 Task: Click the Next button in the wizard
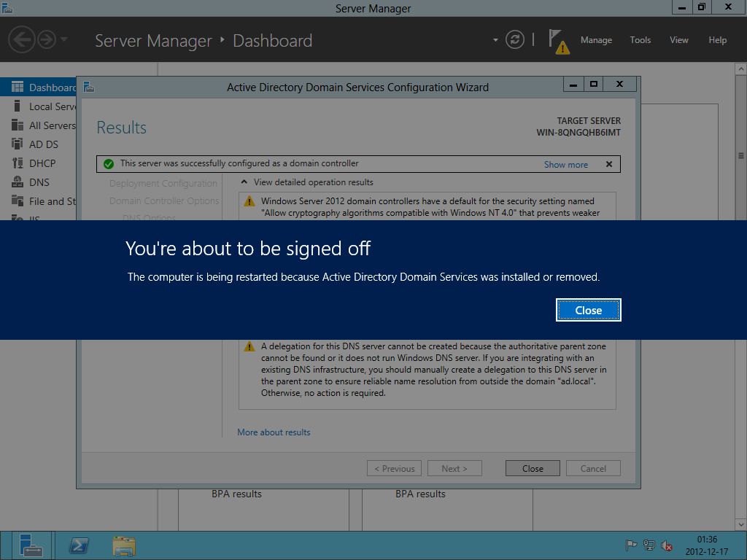454,469
